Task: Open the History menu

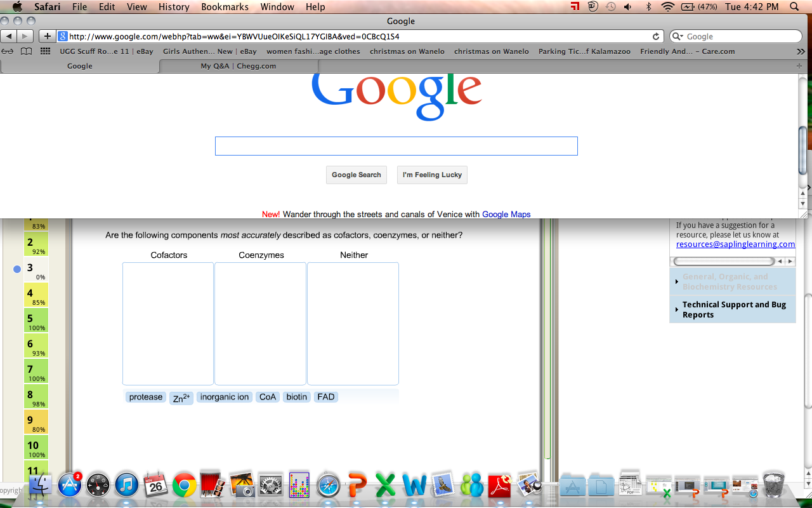Action: pyautogui.click(x=174, y=7)
